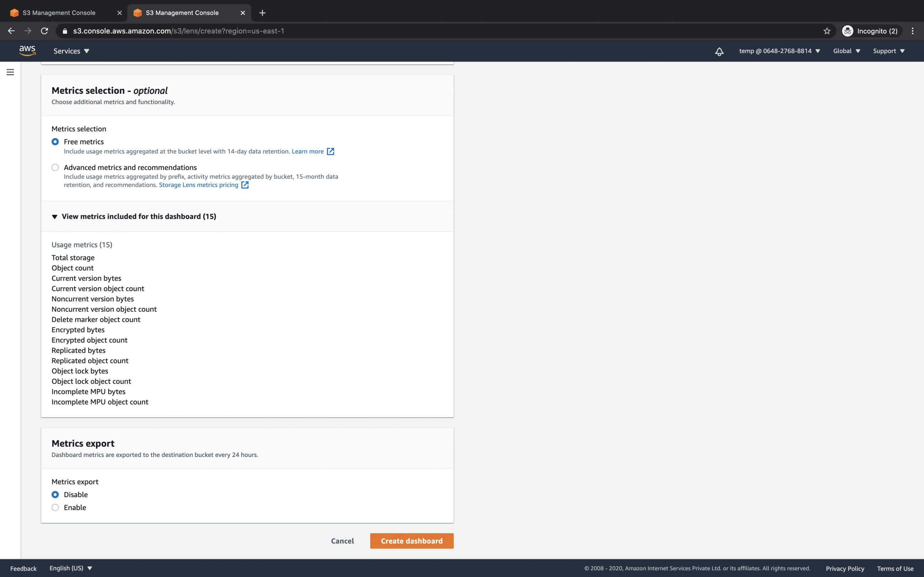Collapse View metrics included for this dashboard
The height and width of the screenshot is (577, 924).
coord(55,216)
